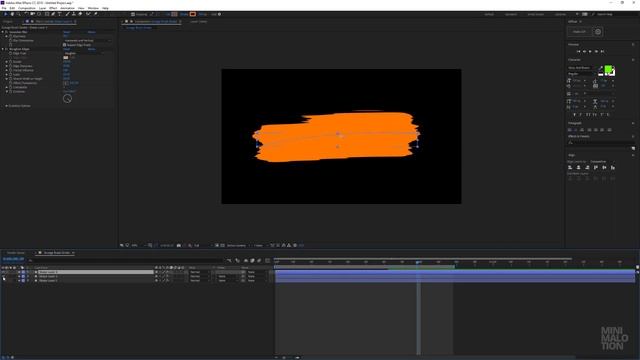Click Reset on the first effect
640x360 pixels.
pos(67,32)
